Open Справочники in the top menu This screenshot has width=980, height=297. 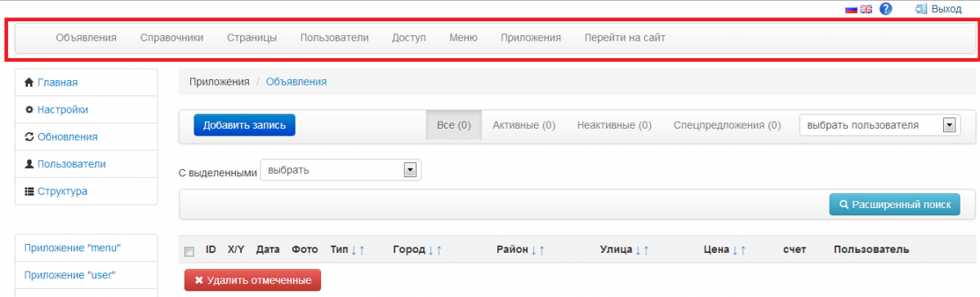171,38
